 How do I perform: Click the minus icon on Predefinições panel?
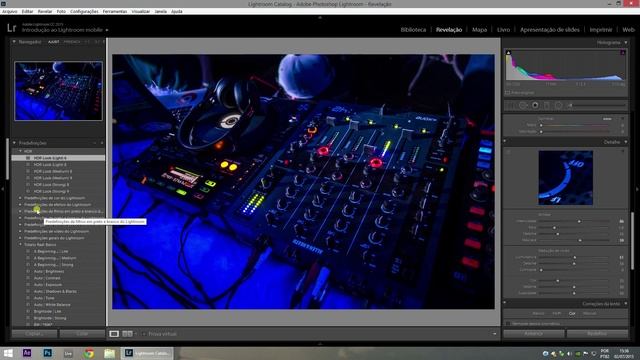(x=95, y=143)
